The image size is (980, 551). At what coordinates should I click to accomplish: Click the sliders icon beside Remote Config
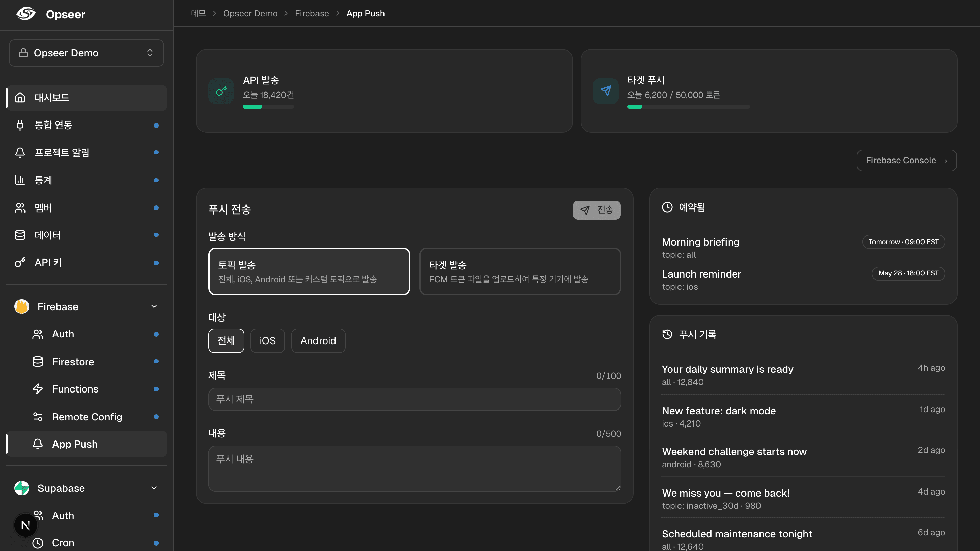coord(38,417)
